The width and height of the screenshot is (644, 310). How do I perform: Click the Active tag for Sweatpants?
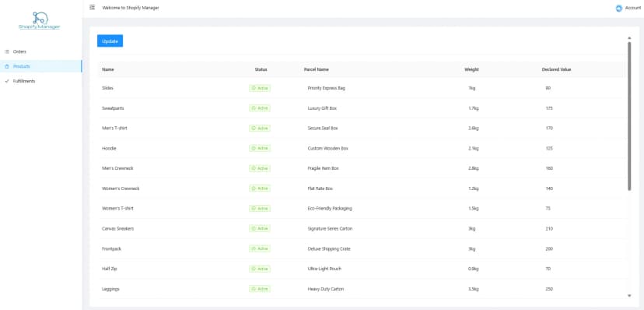coord(260,108)
